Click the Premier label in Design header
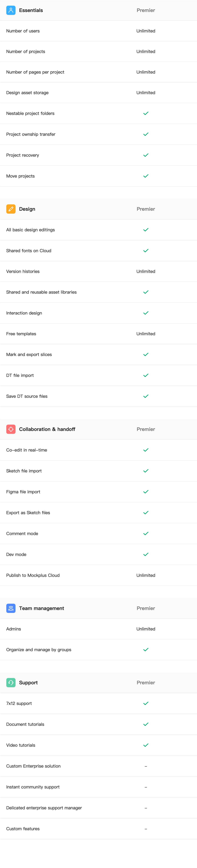 point(146,209)
